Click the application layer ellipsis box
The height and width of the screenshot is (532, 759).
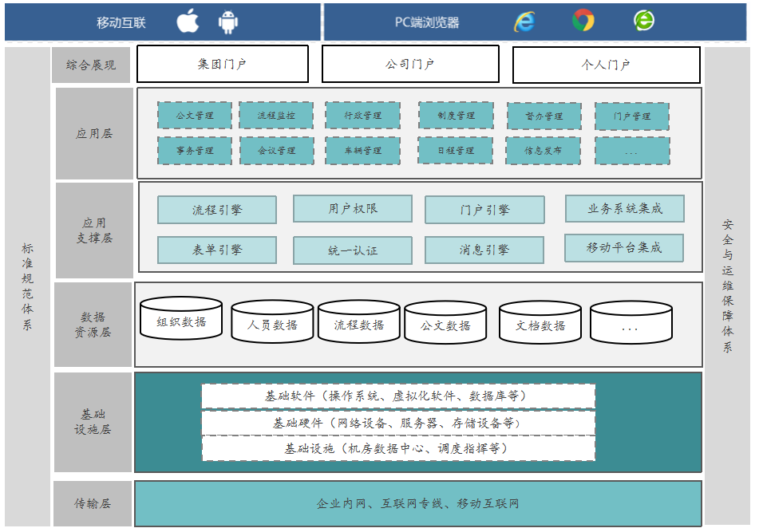click(x=632, y=151)
